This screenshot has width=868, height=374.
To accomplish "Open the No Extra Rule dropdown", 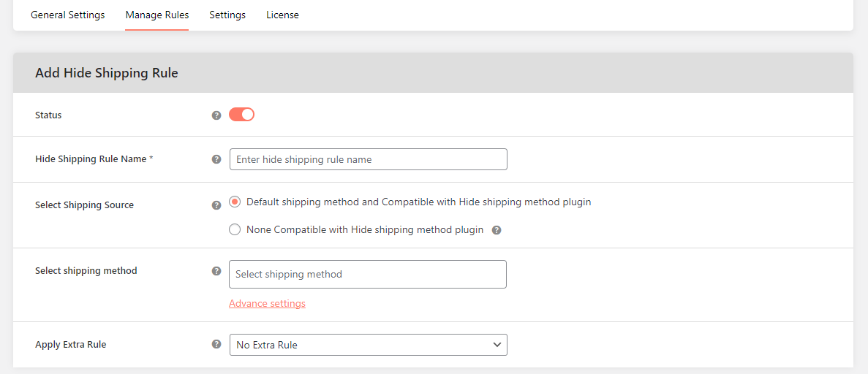I will [358, 345].
